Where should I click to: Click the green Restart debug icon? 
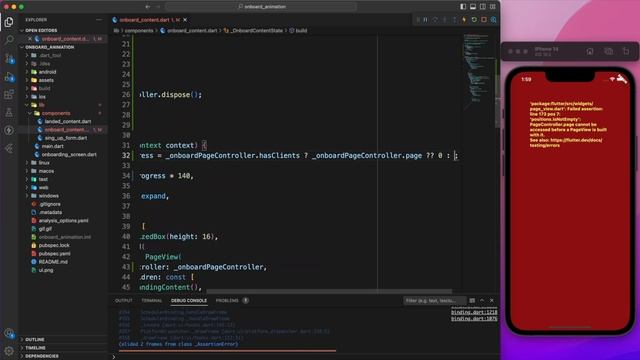pyautogui.click(x=474, y=20)
